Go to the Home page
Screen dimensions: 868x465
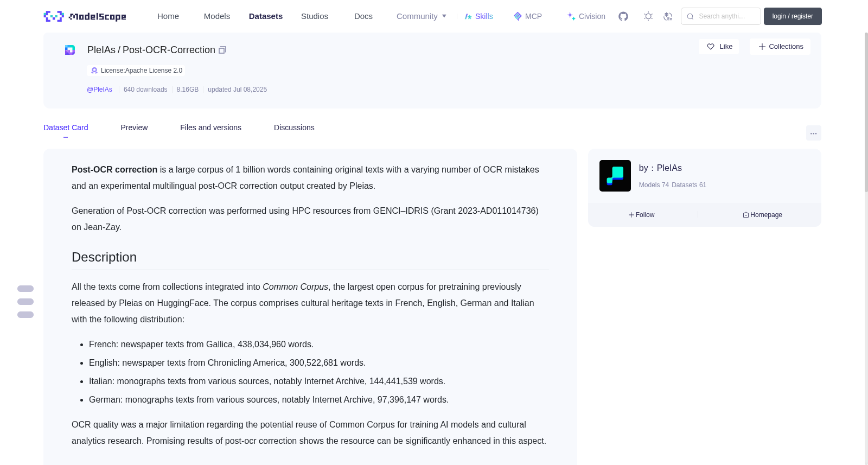pos(168,16)
